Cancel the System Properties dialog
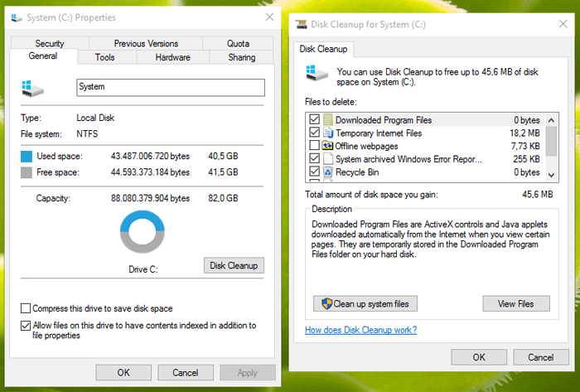 click(x=186, y=372)
